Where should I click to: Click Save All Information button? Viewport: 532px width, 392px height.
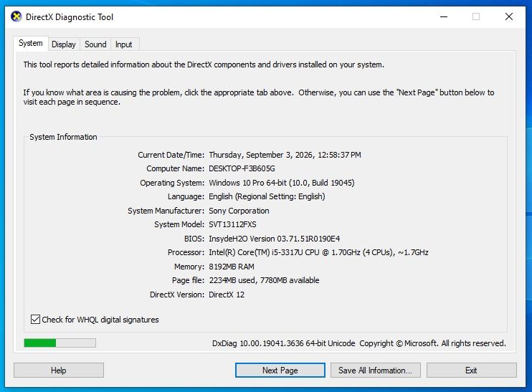376,371
